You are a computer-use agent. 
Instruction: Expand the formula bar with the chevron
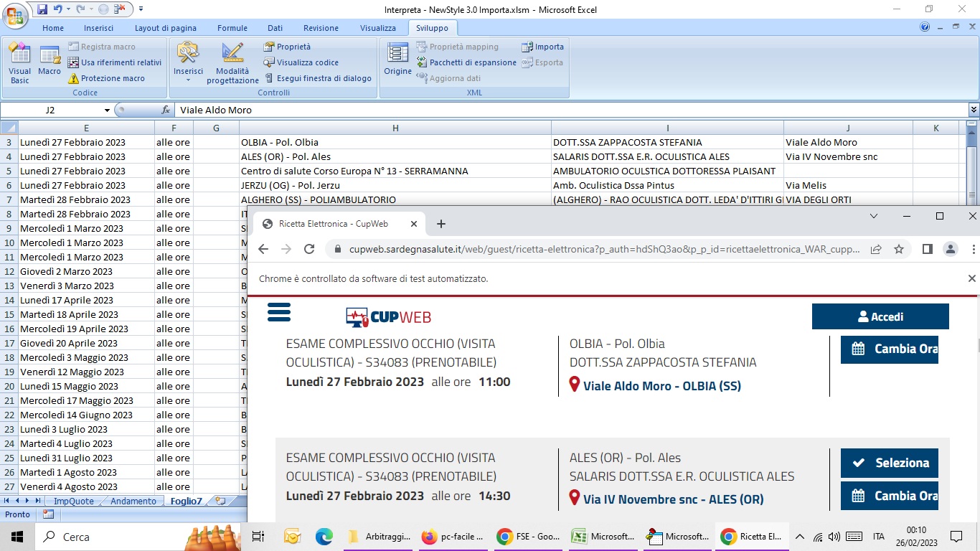[974, 110]
